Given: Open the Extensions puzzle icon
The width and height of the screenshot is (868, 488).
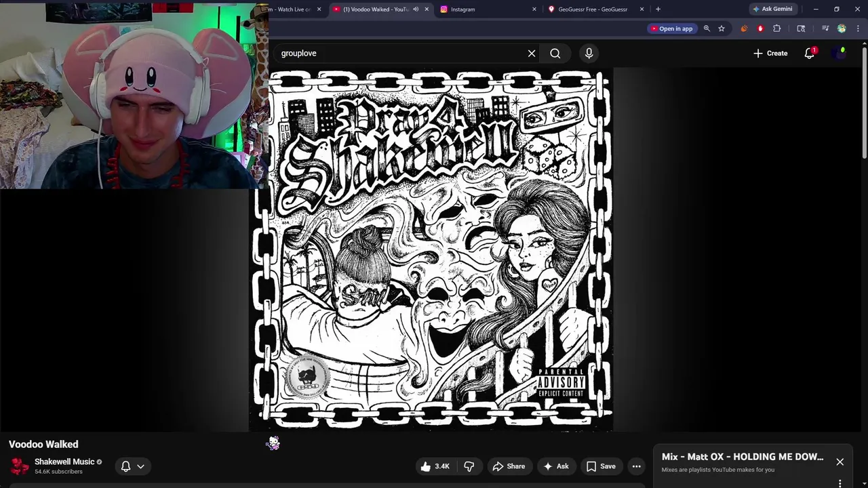Looking at the screenshot, I should click(777, 28).
